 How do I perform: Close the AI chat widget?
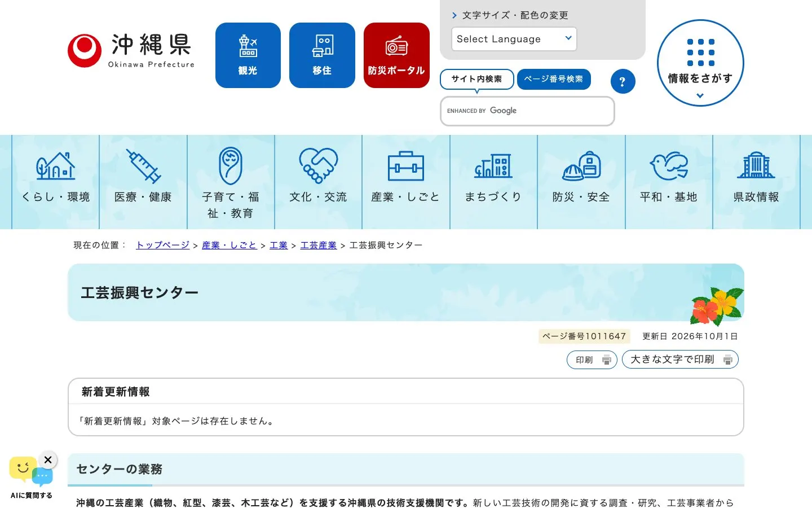coord(48,460)
